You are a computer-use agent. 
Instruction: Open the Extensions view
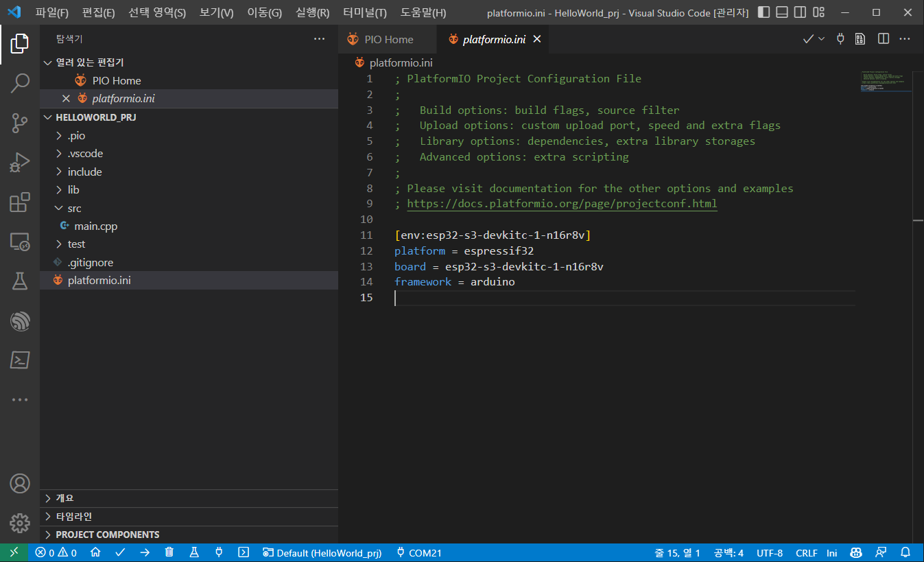click(19, 202)
